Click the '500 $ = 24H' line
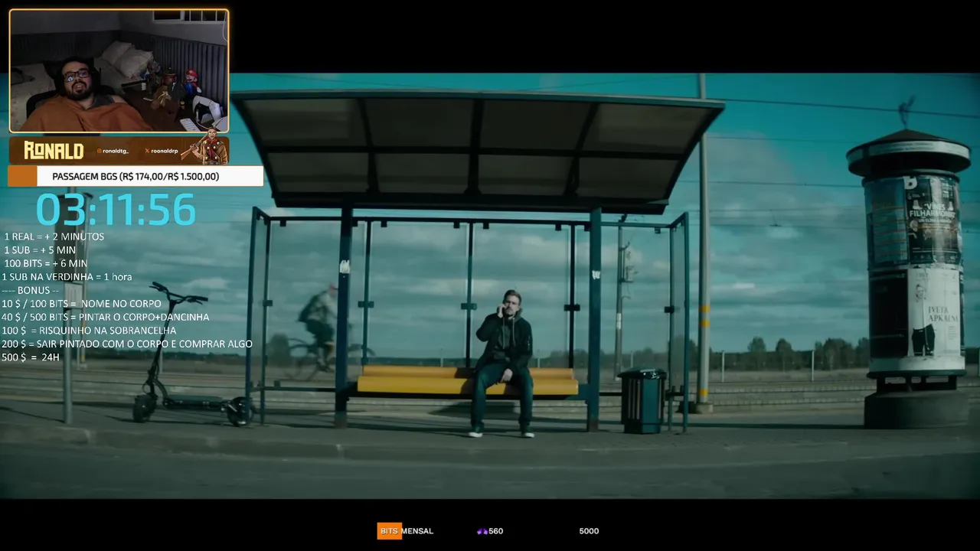The height and width of the screenshot is (551, 980). pyautogui.click(x=31, y=357)
